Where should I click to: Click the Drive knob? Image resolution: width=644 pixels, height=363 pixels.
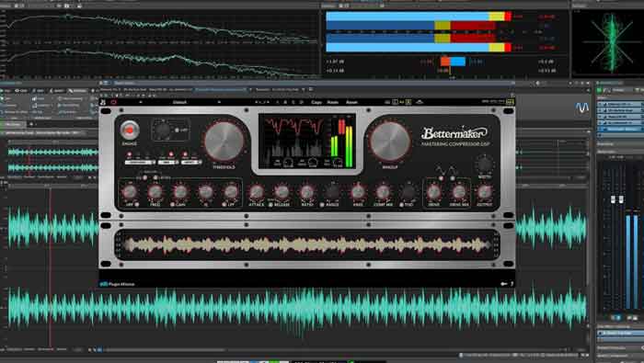point(433,192)
